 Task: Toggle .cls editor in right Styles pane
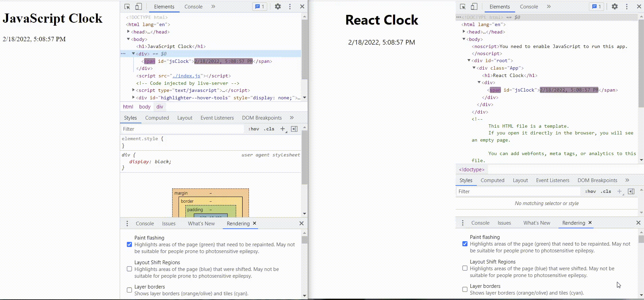606,191
